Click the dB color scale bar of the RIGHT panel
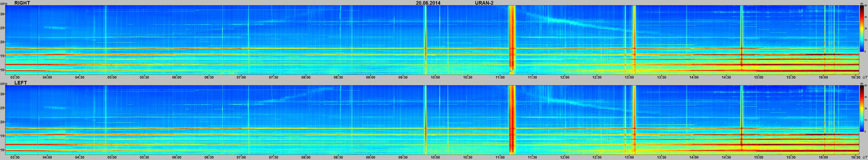 (862, 29)
